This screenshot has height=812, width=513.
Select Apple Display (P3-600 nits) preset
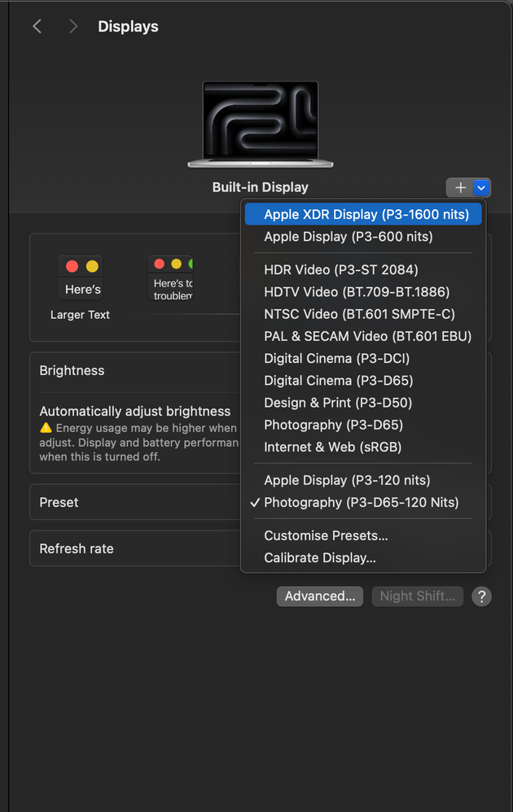(x=349, y=237)
